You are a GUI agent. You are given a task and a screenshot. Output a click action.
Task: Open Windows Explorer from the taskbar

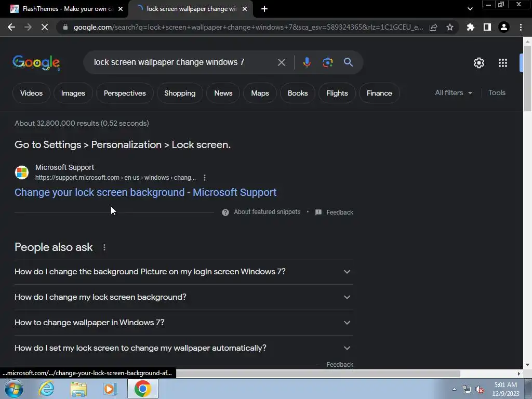(78, 389)
